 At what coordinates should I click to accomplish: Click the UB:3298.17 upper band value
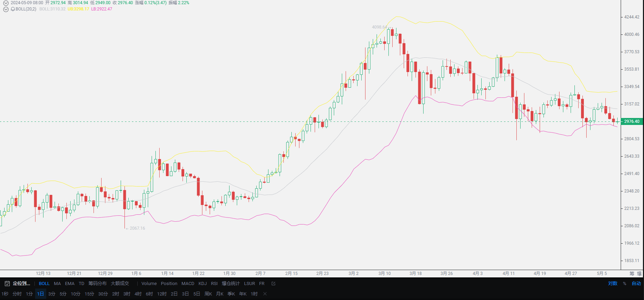tap(78, 9)
